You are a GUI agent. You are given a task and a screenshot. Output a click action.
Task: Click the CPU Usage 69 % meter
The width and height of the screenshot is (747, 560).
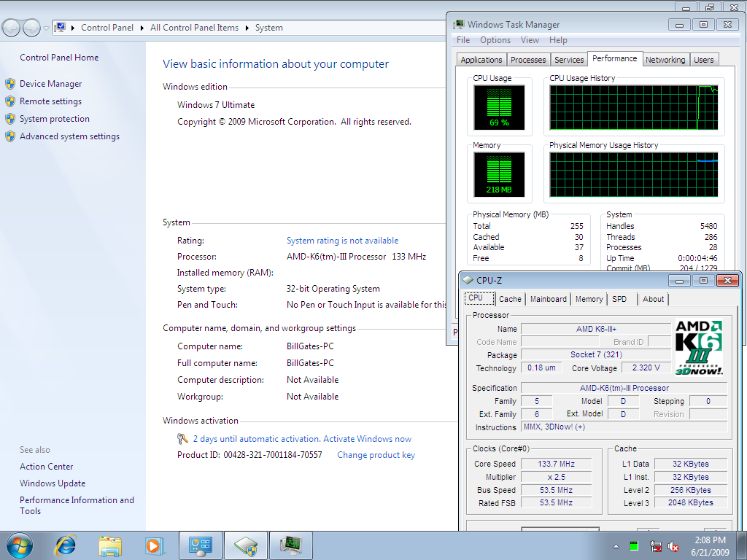click(499, 108)
